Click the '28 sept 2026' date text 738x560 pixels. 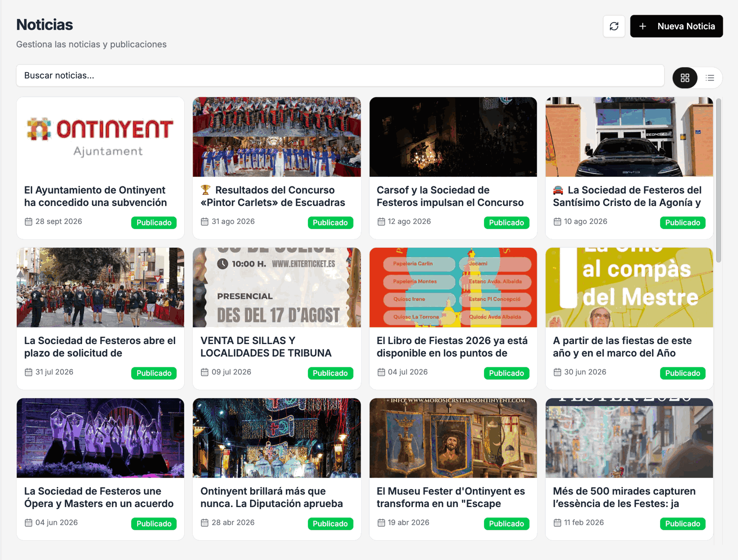pos(59,222)
